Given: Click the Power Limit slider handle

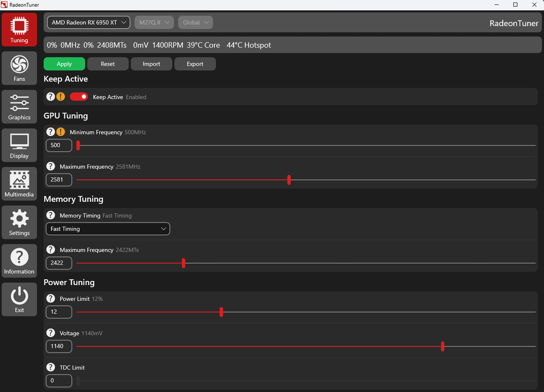Looking at the screenshot, I should click(x=221, y=312).
